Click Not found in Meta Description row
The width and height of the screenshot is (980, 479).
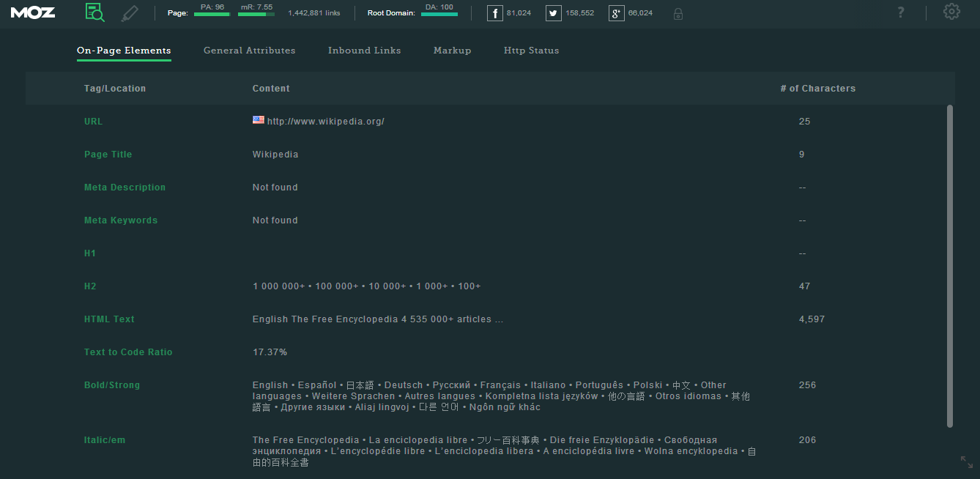pos(275,187)
